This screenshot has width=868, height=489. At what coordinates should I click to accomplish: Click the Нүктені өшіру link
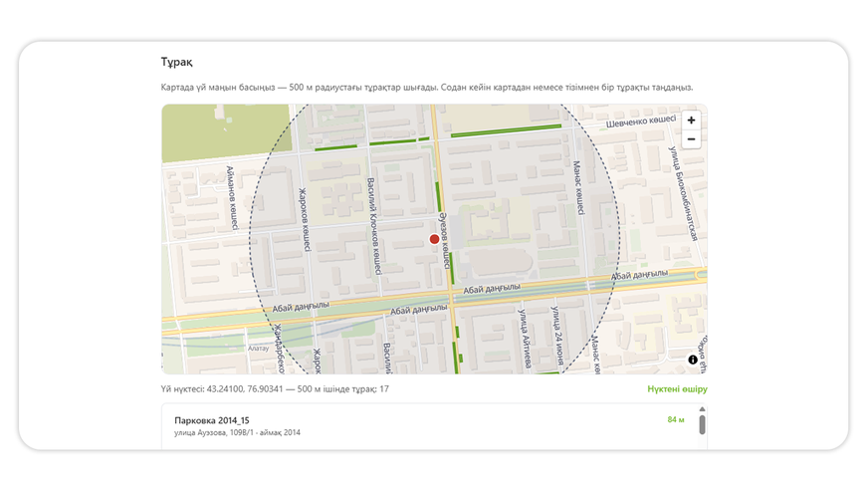click(677, 388)
